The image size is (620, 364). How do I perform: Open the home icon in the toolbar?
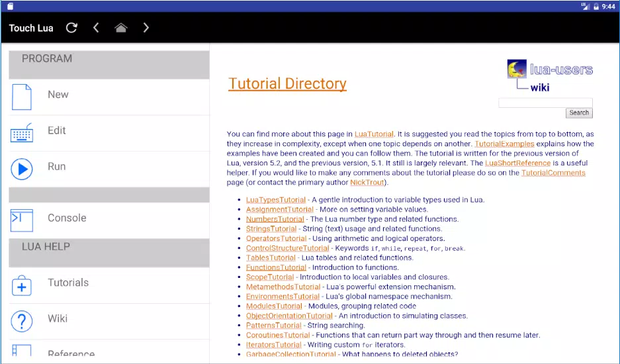coord(121,28)
